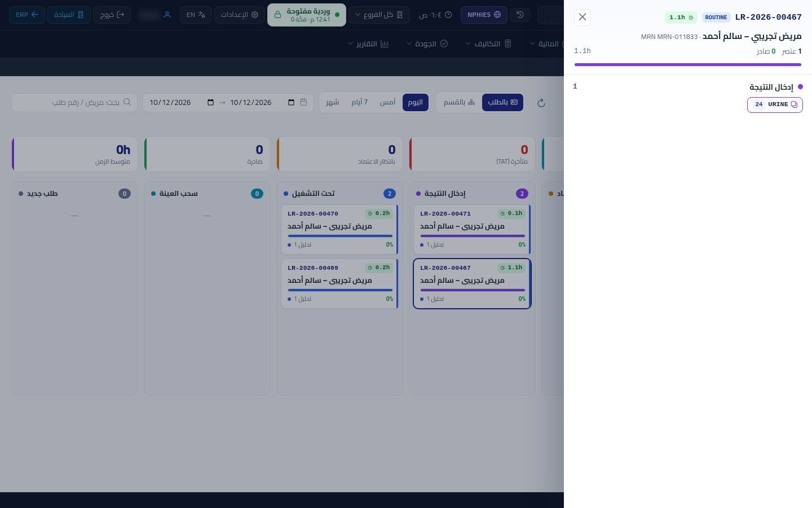Screen dimensions: 812x508
Task: Open order card LR-2026-00471
Action: tap(472, 229)
